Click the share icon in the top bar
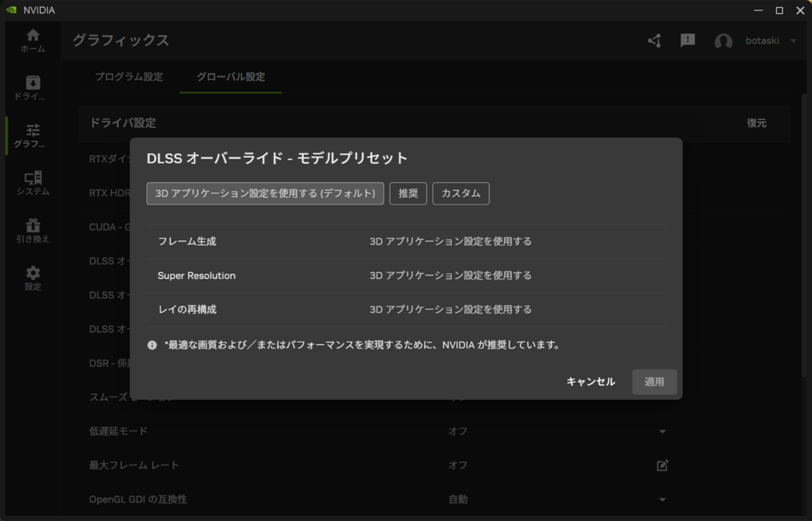812x521 pixels. point(653,41)
